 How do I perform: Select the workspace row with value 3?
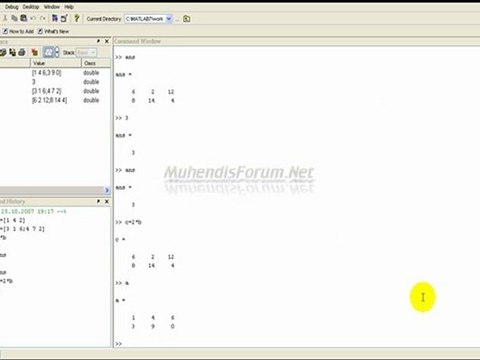click(x=34, y=82)
